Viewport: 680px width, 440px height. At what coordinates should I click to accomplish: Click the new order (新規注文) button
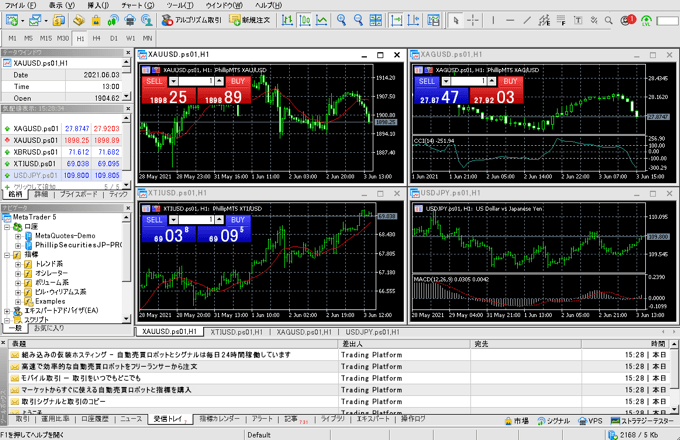250,20
